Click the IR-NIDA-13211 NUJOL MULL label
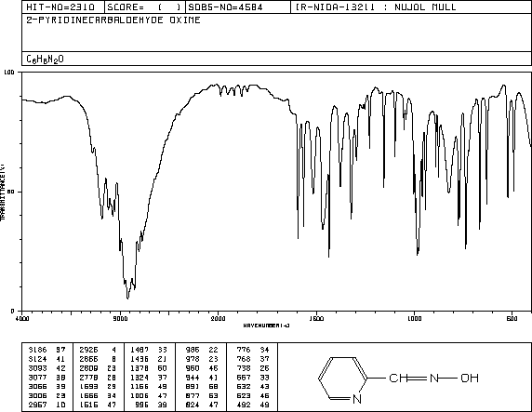Screen dimensions: 532x412 376,7
